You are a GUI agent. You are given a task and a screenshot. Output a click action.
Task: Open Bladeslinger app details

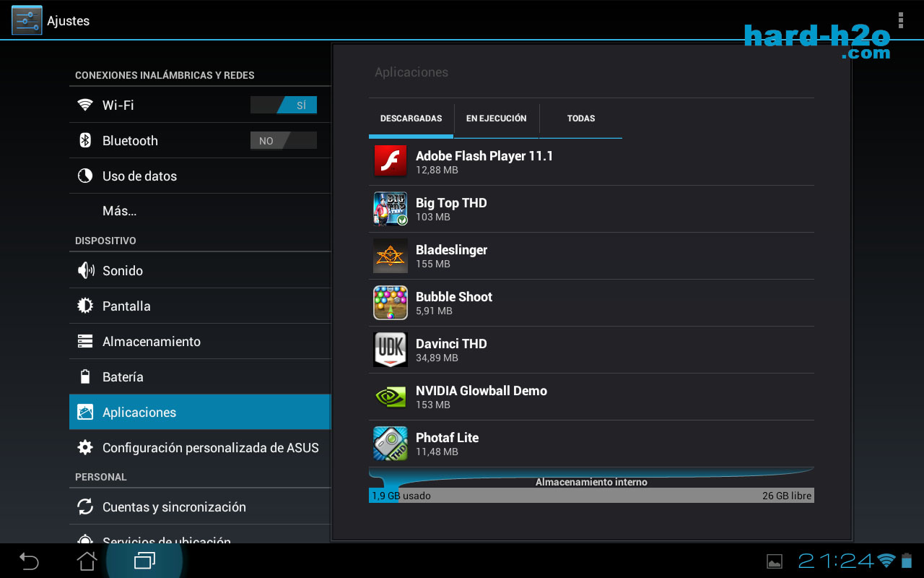click(591, 256)
